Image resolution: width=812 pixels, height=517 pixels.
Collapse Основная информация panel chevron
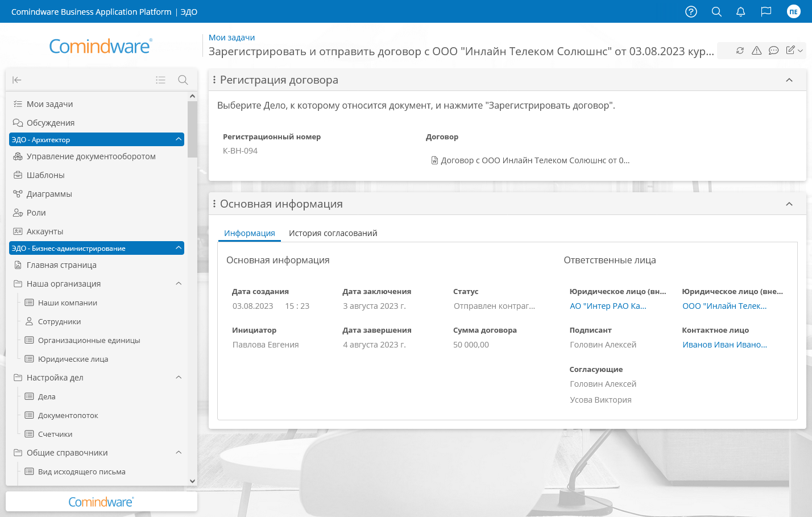pos(789,204)
